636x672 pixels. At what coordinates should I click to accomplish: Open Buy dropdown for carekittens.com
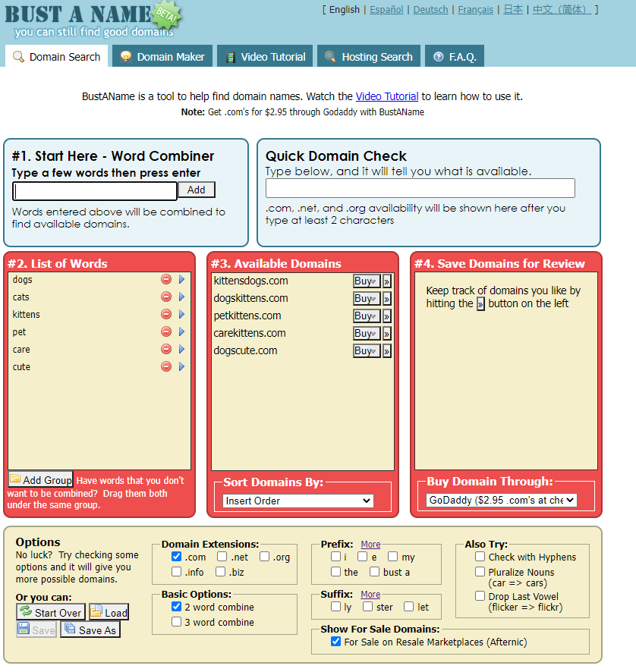[367, 334]
